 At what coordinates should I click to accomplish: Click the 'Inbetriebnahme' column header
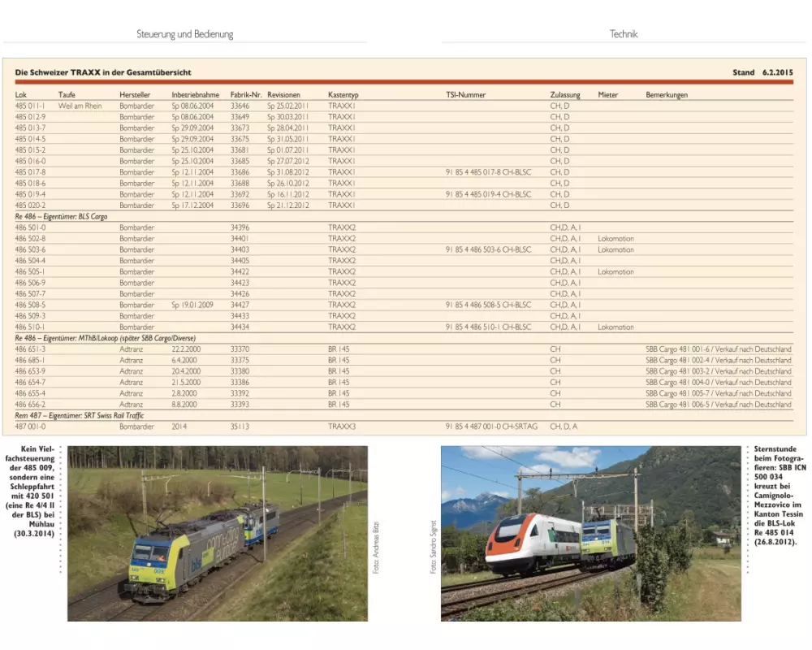coord(195,95)
